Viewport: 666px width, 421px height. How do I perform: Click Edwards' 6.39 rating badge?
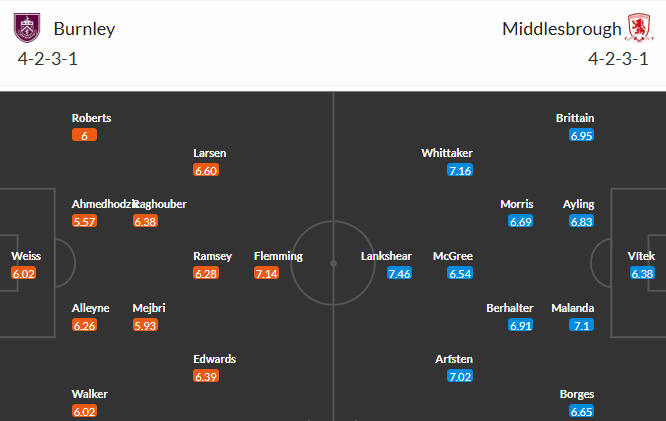(x=206, y=376)
